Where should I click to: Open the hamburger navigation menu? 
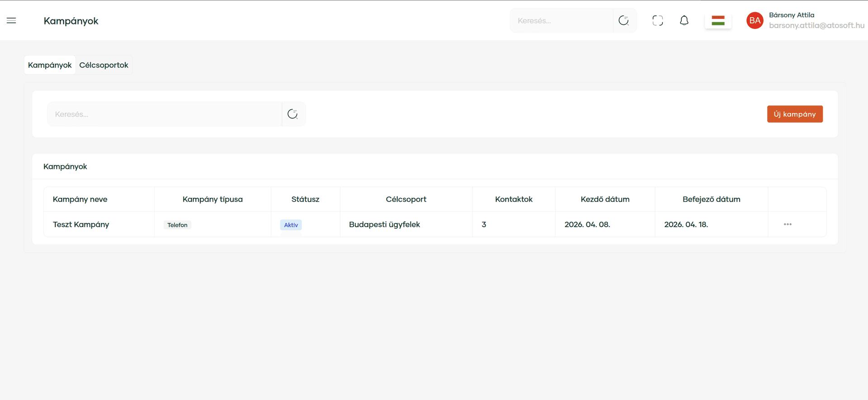coord(11,20)
